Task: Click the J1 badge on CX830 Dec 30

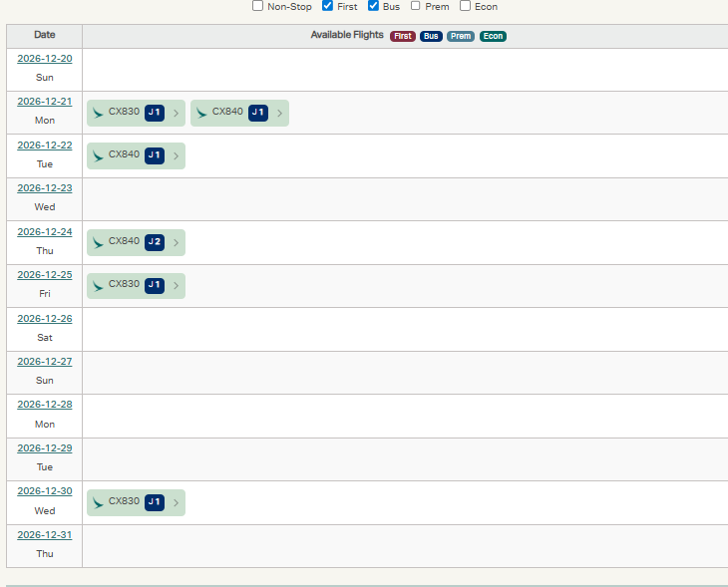Action: pos(155,502)
